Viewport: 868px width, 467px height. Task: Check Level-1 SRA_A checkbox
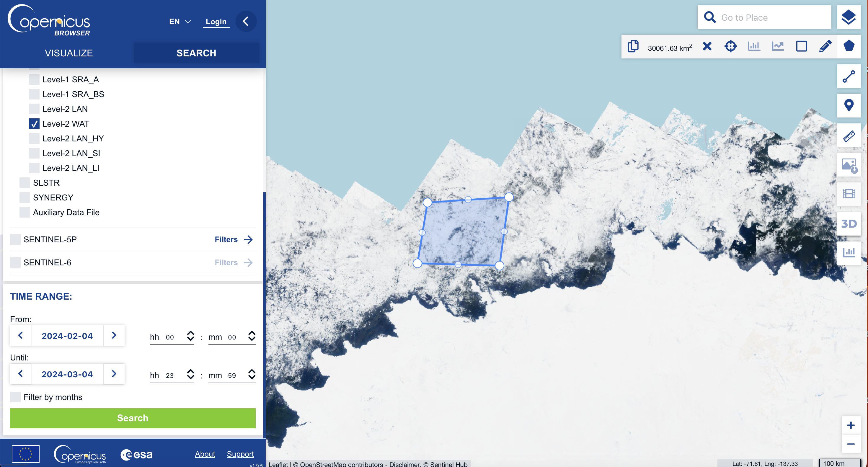pyautogui.click(x=34, y=79)
